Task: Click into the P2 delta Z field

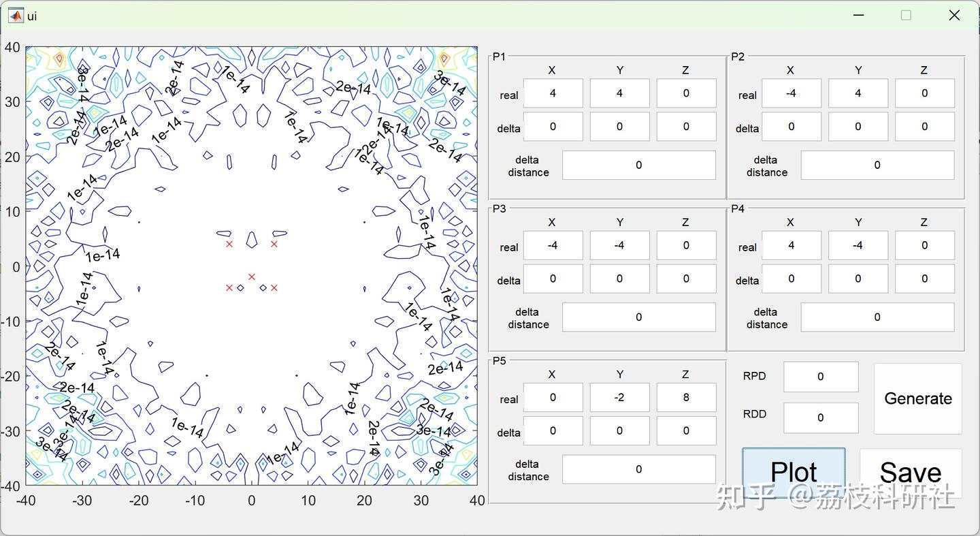Action: tap(925, 127)
